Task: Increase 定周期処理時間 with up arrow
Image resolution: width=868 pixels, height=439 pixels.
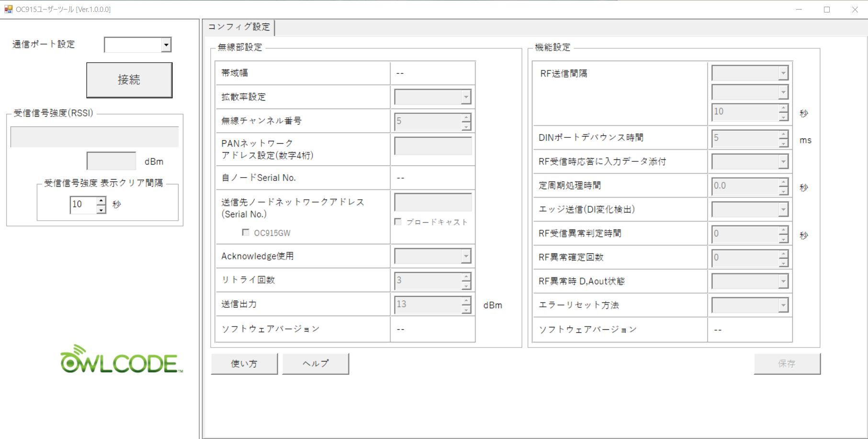Action: click(784, 182)
